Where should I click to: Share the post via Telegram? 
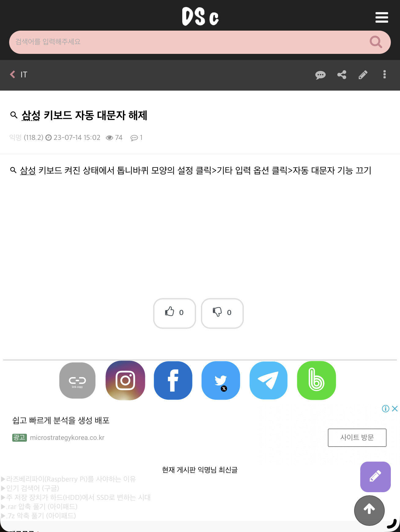[x=269, y=380]
